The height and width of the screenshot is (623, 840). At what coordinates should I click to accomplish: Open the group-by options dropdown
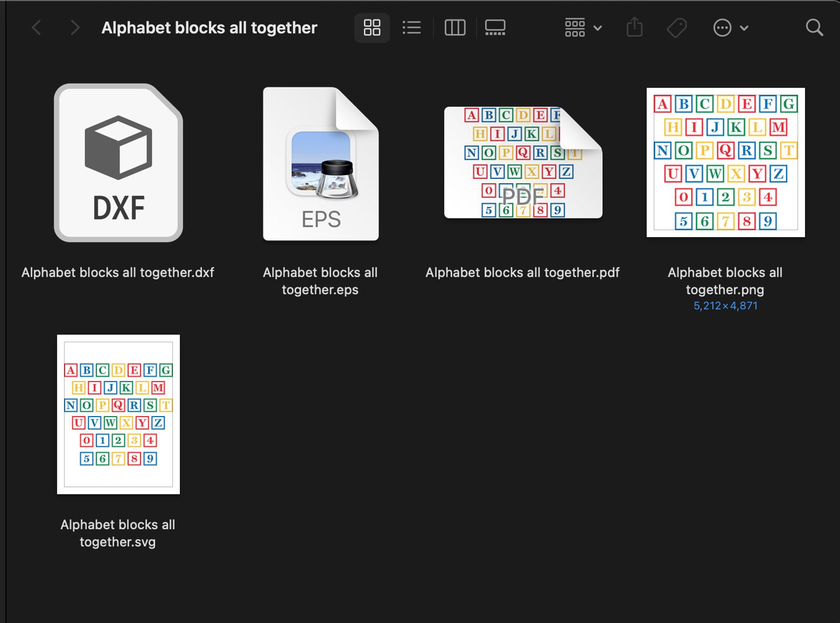583,28
